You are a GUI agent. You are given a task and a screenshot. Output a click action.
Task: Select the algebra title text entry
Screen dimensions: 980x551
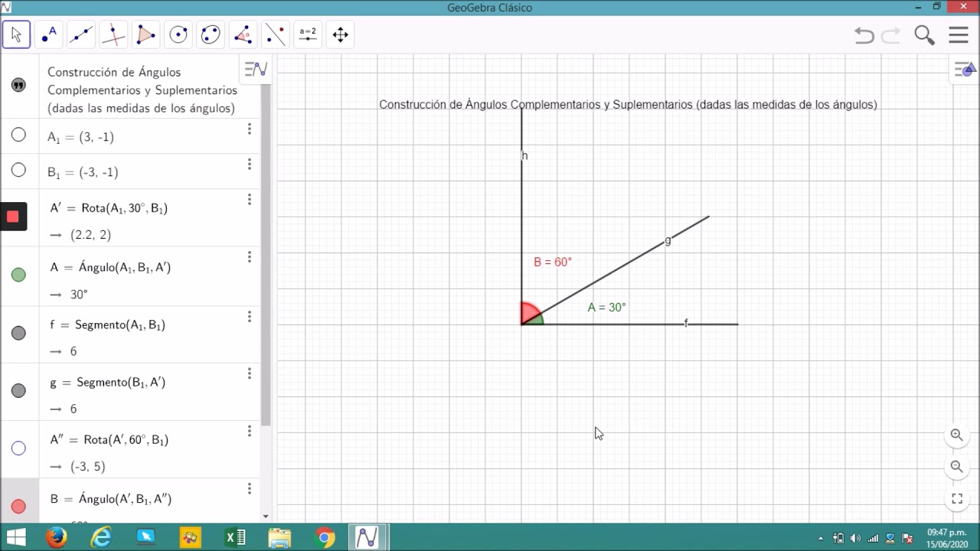click(142, 90)
